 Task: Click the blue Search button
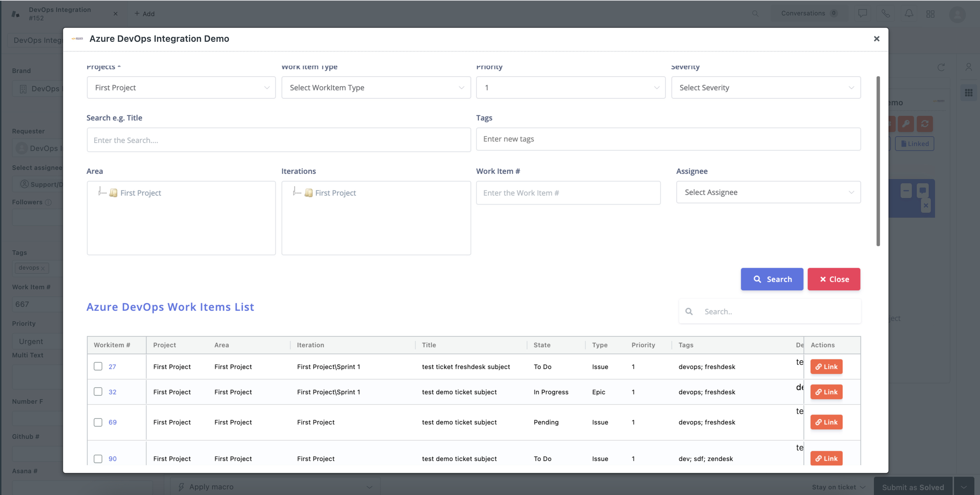click(772, 279)
